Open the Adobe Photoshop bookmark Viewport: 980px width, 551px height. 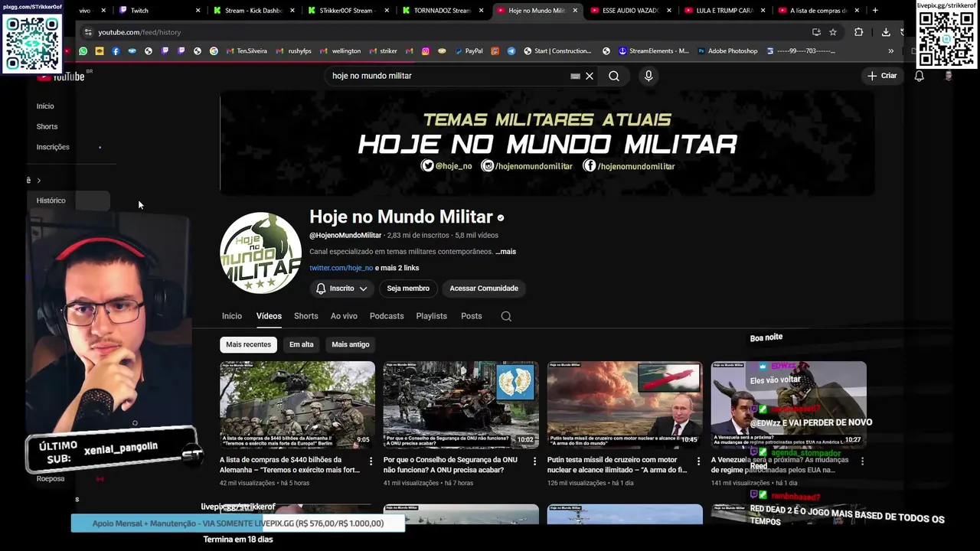click(x=727, y=51)
